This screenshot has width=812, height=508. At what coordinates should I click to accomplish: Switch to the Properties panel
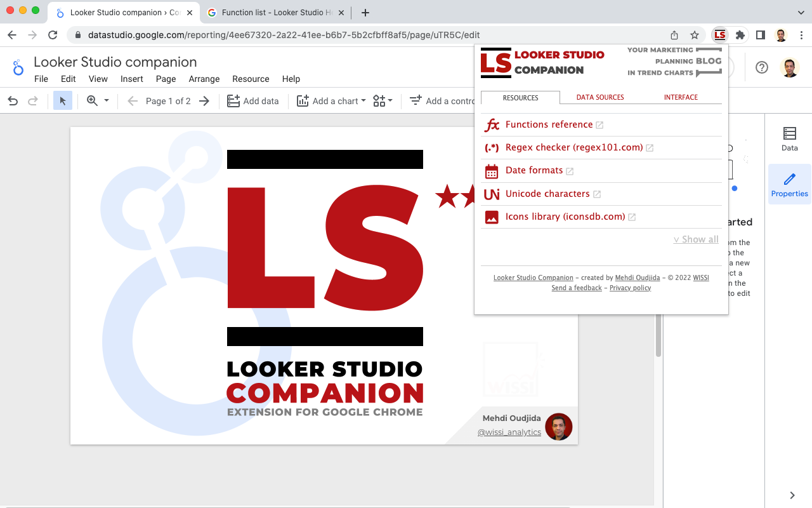[789, 184]
